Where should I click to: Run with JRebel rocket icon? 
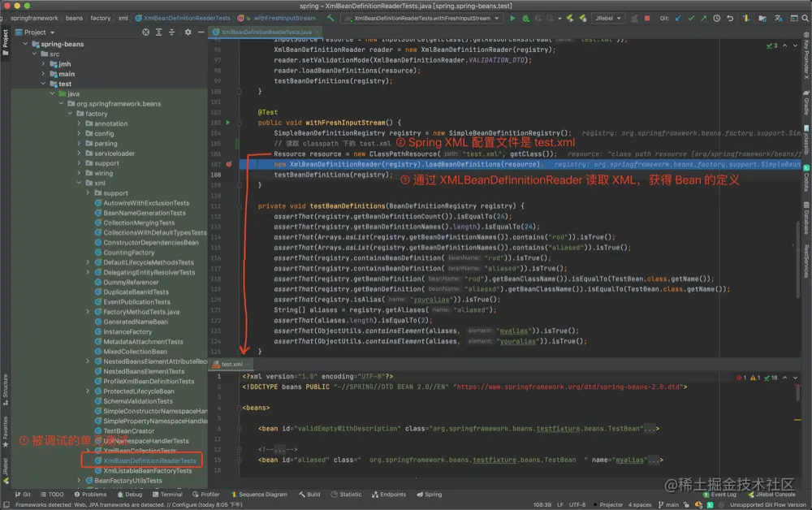[x=570, y=18]
